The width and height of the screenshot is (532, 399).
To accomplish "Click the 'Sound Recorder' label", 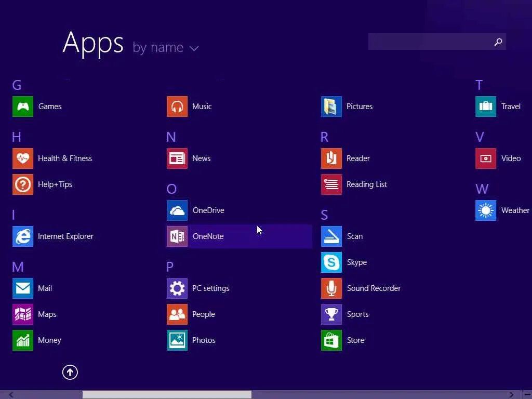I will (x=374, y=288).
